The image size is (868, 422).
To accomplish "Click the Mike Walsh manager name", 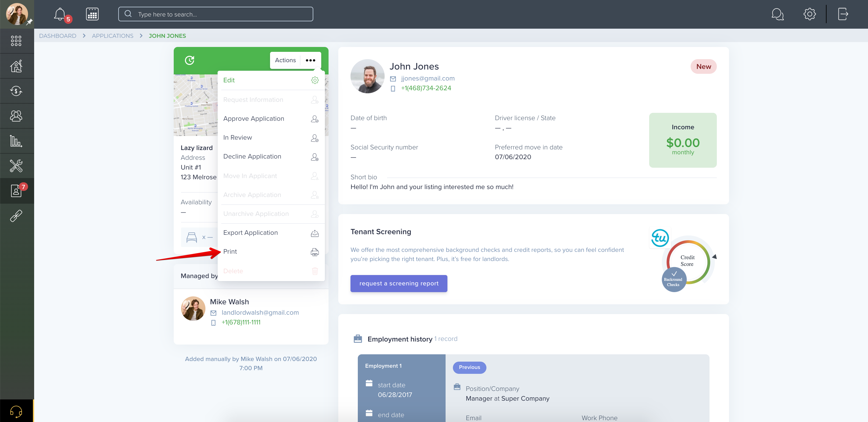I will tap(229, 302).
